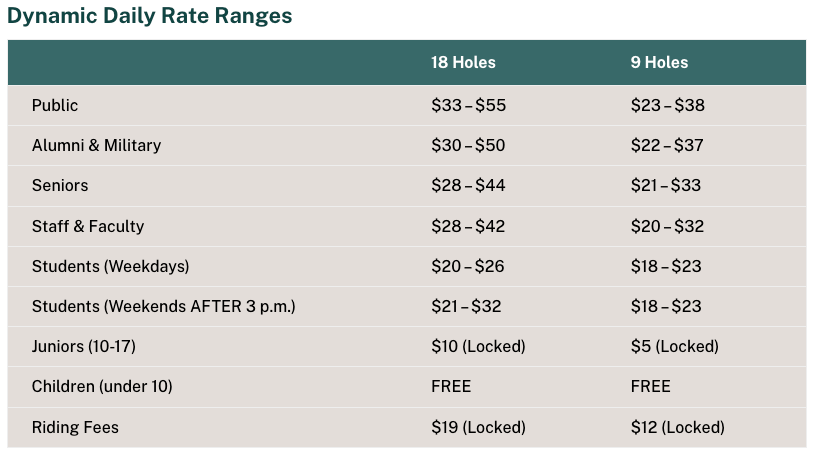Click the Dynamic Daily Rate Ranges heading

coord(150,16)
